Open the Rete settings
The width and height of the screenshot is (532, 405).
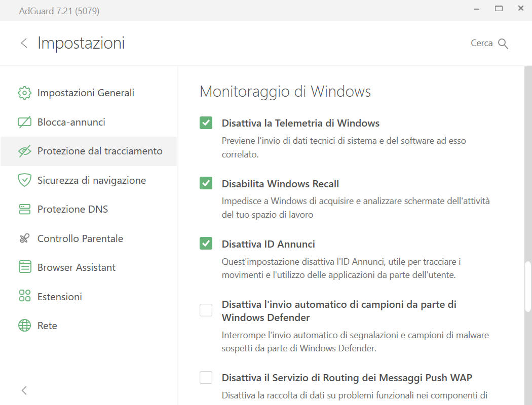(89, 326)
